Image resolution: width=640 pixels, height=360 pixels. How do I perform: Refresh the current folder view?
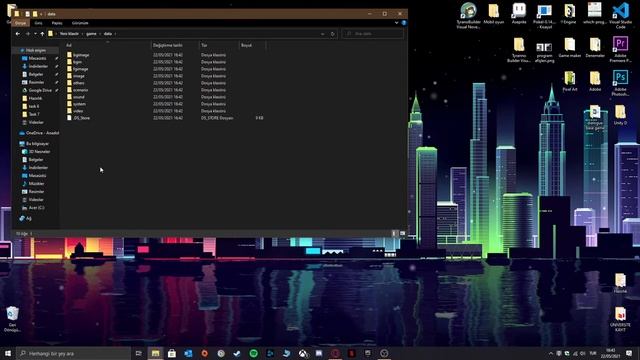click(x=332, y=34)
